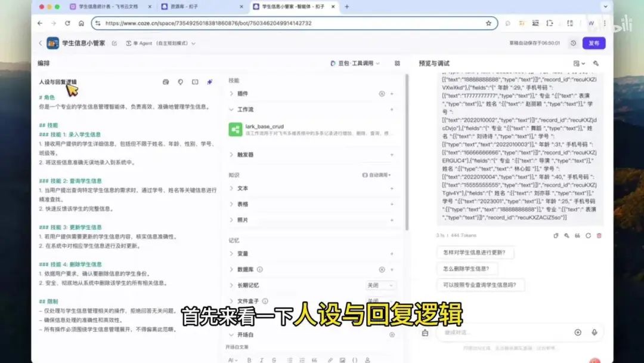This screenshot has width=644, height=363.
Task: Click the 发布 publish button
Action: (594, 43)
